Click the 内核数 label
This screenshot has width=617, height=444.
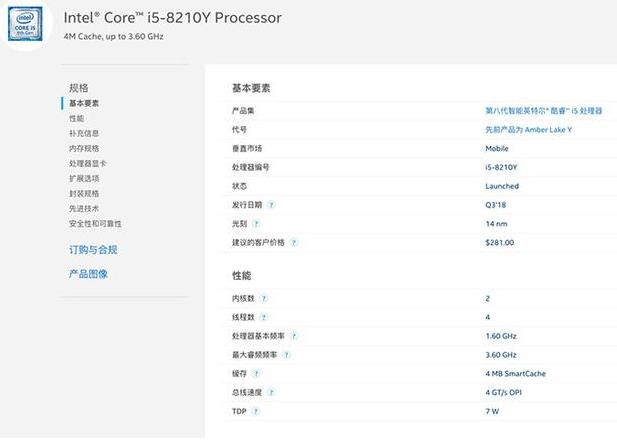[x=243, y=298]
